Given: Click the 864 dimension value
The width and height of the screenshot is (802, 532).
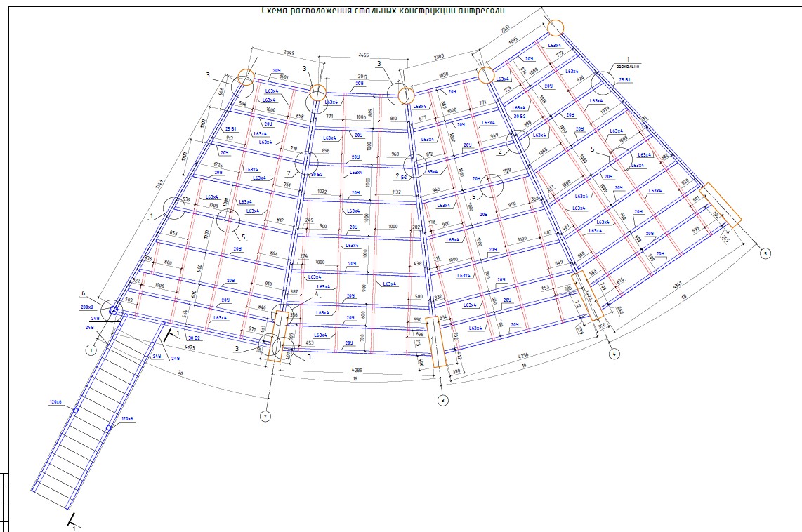Looking at the screenshot, I should pyautogui.click(x=274, y=253).
